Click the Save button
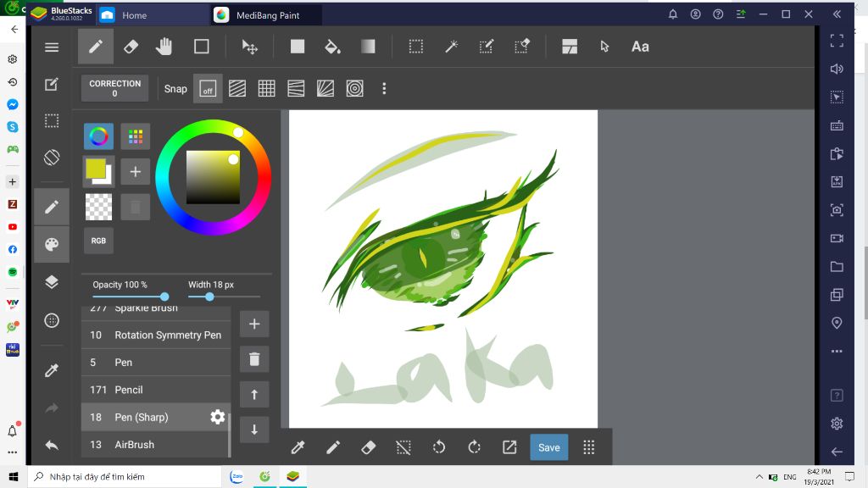The image size is (868, 488). 549,447
